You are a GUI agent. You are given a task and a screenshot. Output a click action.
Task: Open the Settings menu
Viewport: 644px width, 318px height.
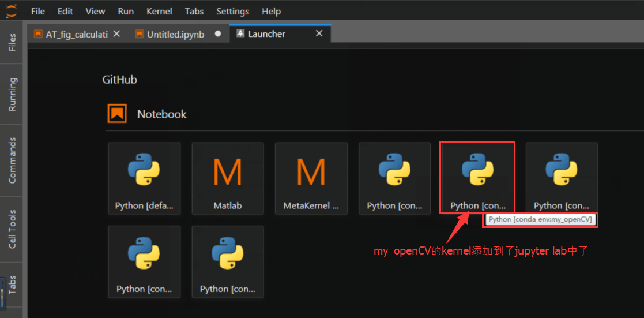click(232, 12)
